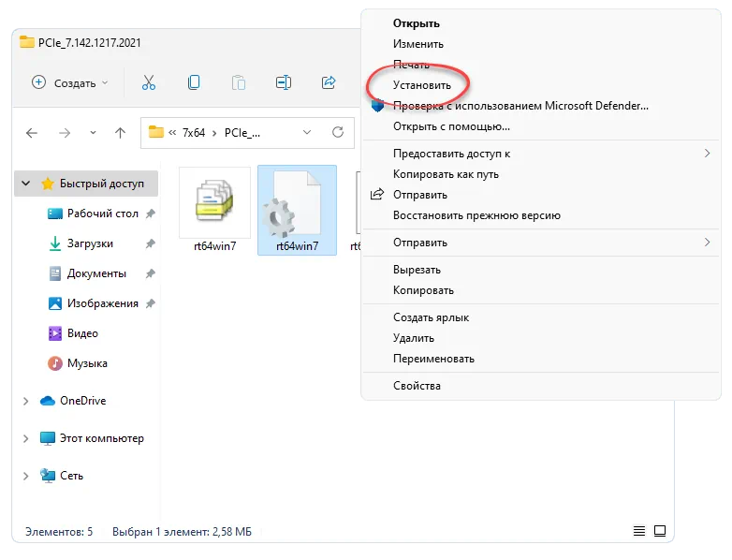Go up one folder level arrow
This screenshot has height=560, width=732.
(120, 133)
